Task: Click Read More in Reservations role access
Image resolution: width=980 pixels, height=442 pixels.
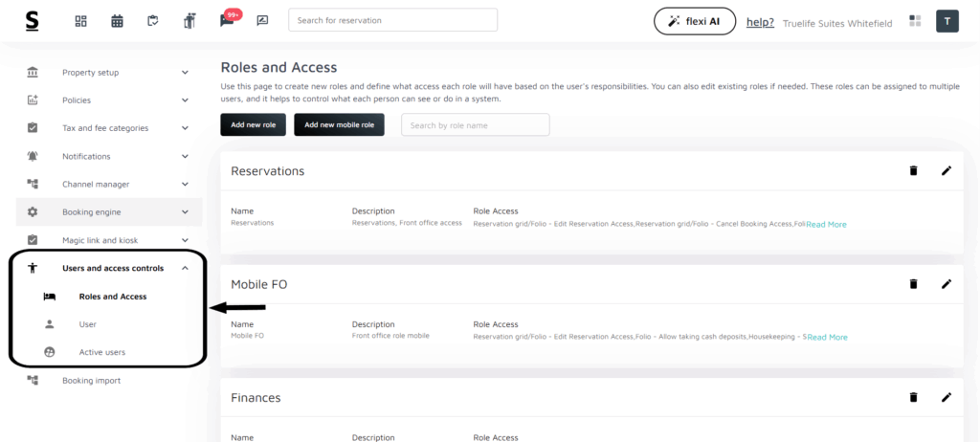Action: pos(826,225)
